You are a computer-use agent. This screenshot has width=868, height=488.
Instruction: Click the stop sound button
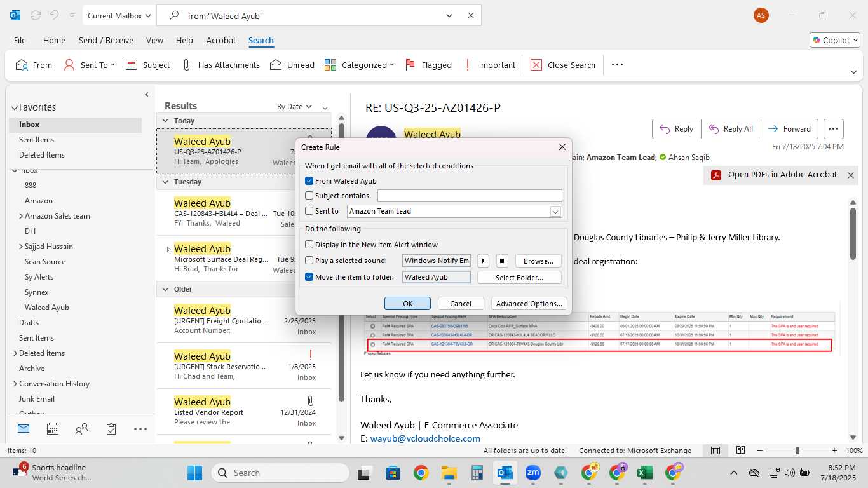(502, 261)
